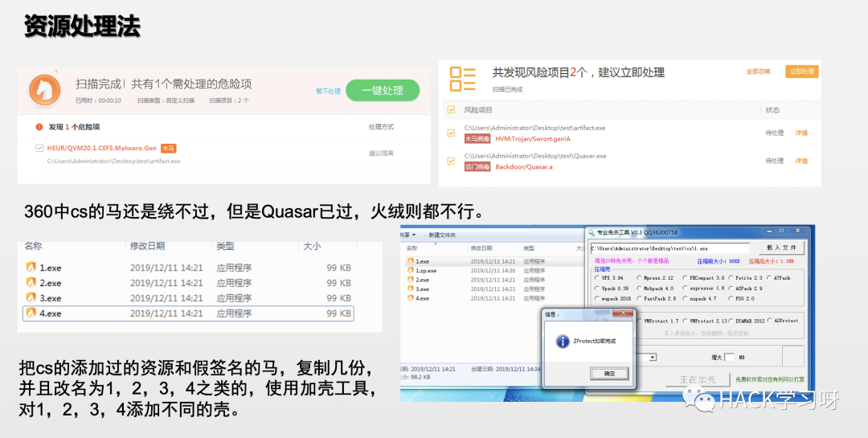This screenshot has height=438, width=868.
Task: Click the 正在加壳 packing button
Action: [698, 379]
